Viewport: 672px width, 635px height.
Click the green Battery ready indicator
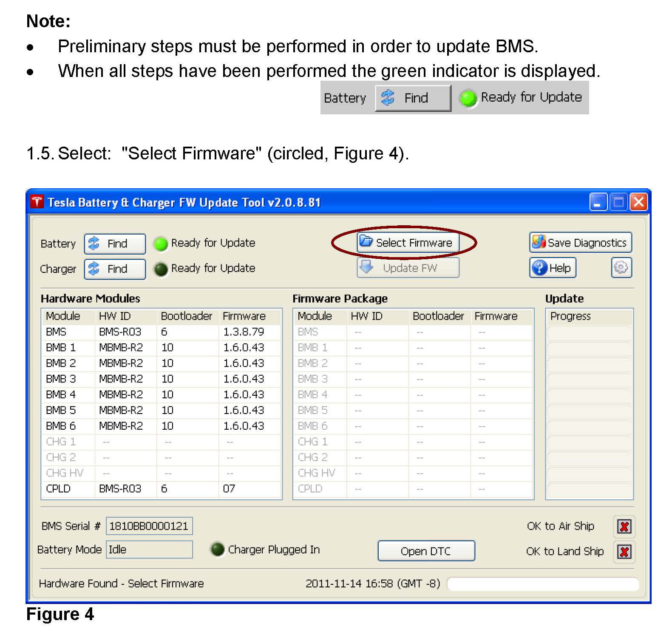pos(161,244)
